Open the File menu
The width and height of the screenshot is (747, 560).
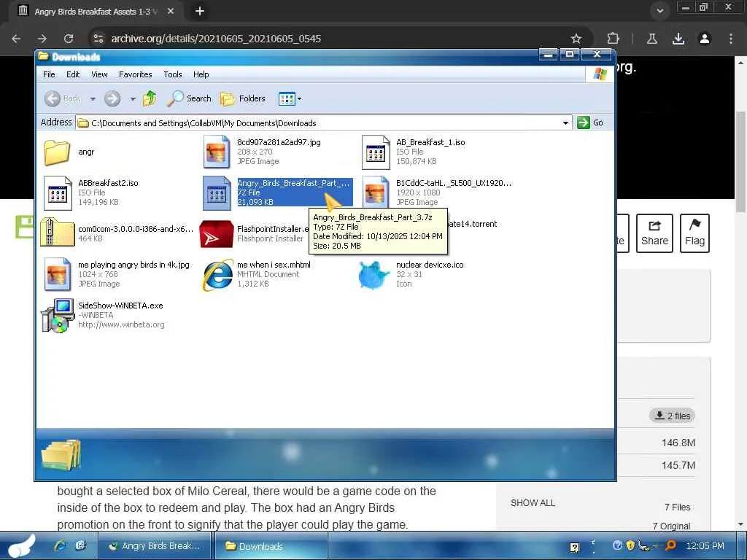click(49, 74)
